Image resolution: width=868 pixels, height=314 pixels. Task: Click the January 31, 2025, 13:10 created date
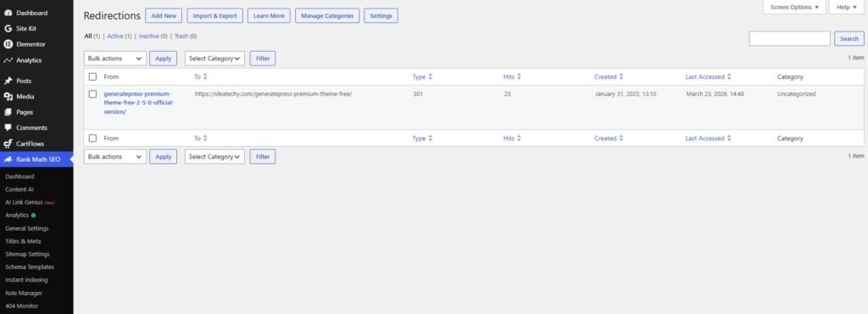pyautogui.click(x=626, y=94)
